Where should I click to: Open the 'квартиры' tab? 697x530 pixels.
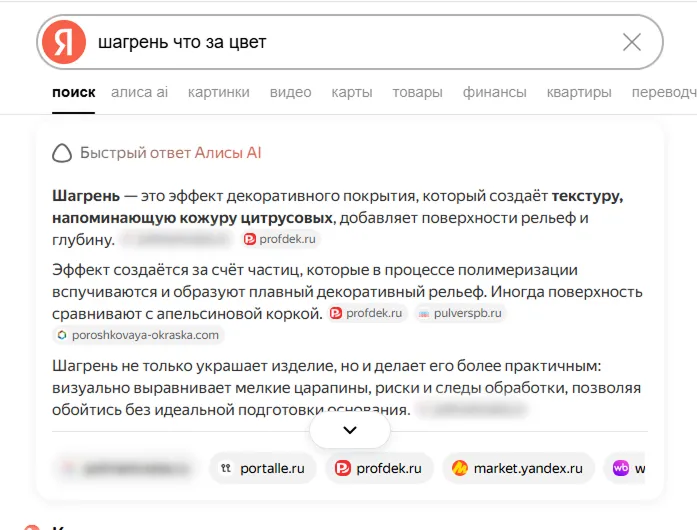[579, 92]
